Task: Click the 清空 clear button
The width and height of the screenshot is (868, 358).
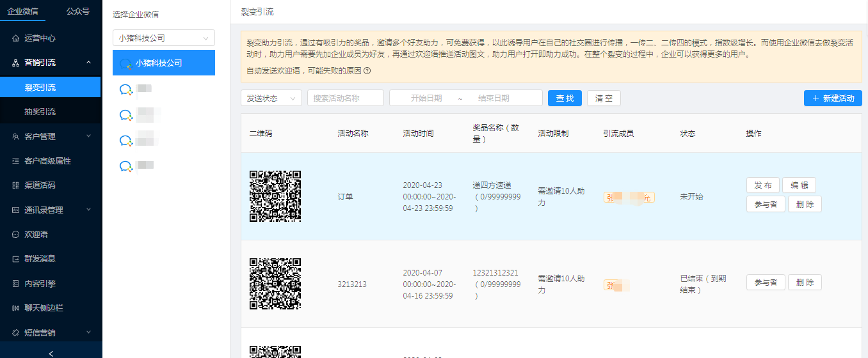Action: point(604,98)
